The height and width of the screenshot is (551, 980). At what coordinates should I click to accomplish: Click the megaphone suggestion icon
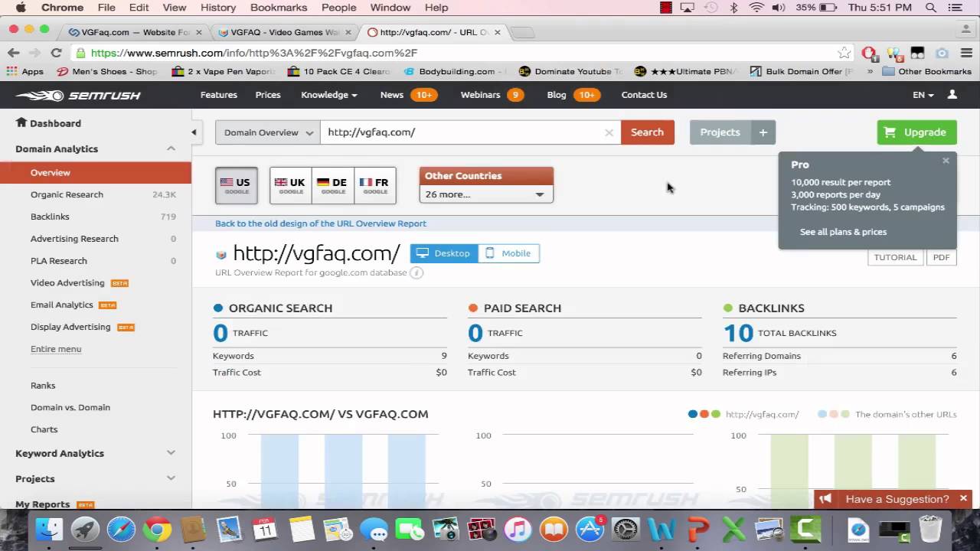click(x=825, y=499)
